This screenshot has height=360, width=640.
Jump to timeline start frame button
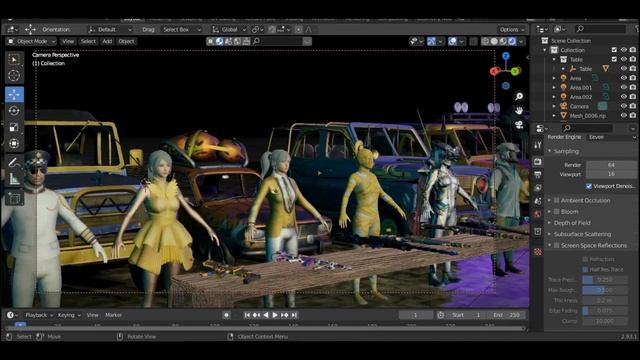(247, 315)
